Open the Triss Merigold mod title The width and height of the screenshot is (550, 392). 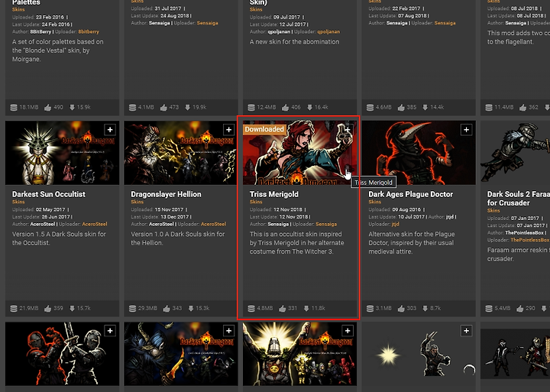click(x=274, y=194)
